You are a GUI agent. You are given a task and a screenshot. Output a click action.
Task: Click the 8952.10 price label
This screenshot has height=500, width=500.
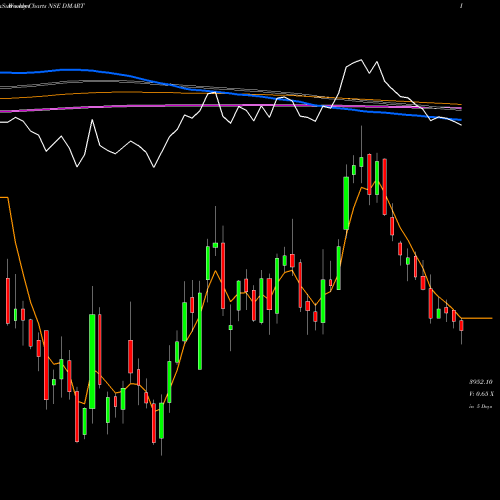(x=481, y=382)
